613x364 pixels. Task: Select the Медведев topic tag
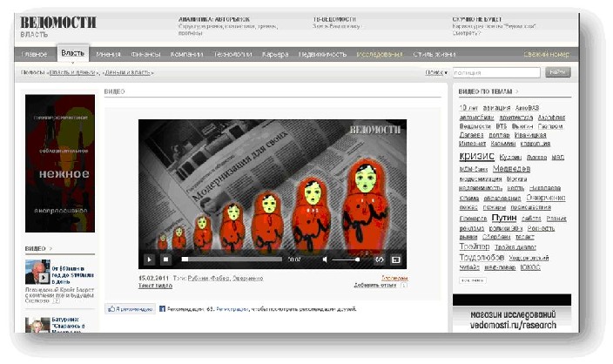(511, 169)
